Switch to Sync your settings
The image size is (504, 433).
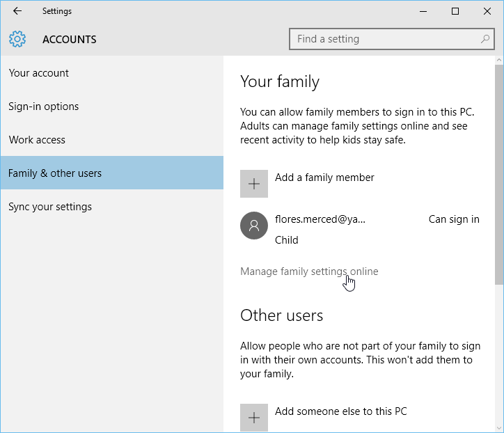[50, 207]
